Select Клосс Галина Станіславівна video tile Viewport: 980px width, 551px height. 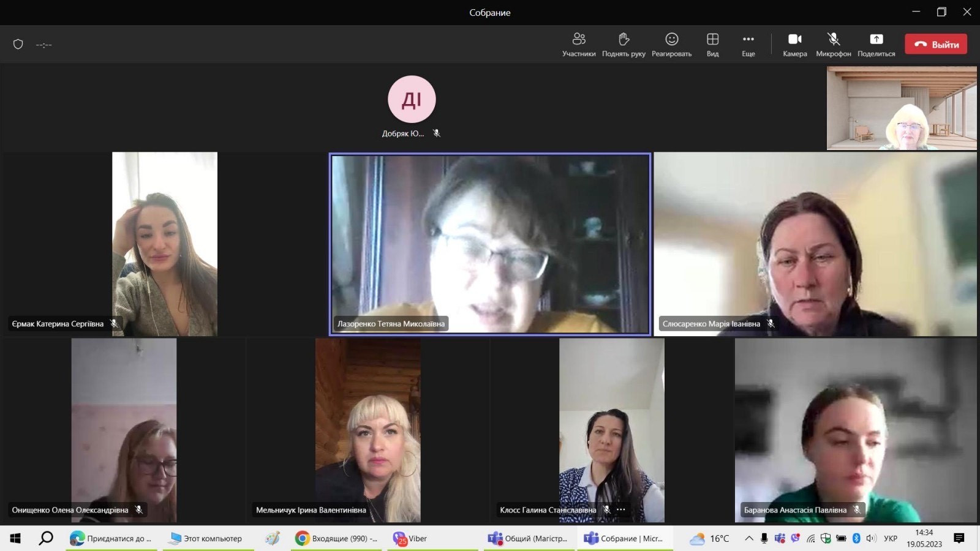(x=611, y=430)
